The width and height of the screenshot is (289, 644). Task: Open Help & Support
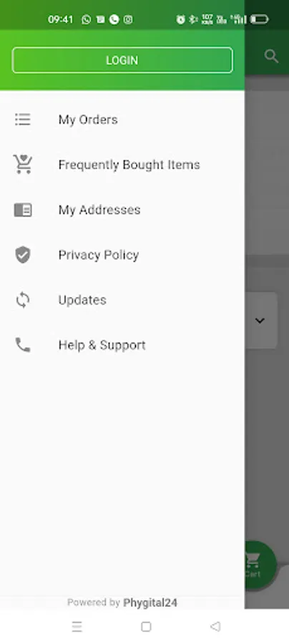(122, 346)
